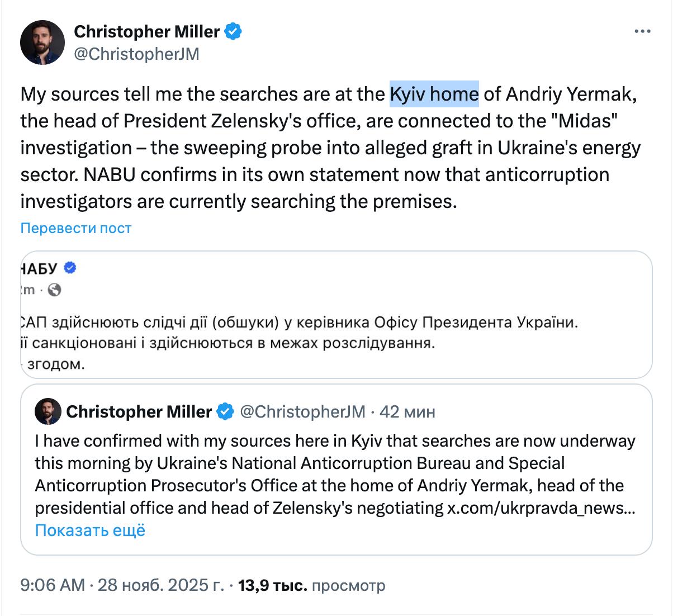Click the verified badge beside the main author name
Image resolution: width=673 pixels, height=616 pixels.
click(233, 31)
